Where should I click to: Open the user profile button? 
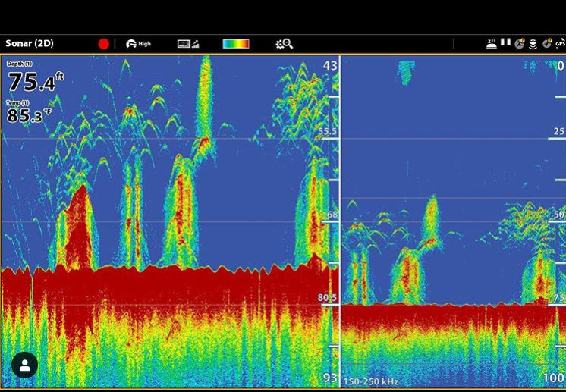24,365
